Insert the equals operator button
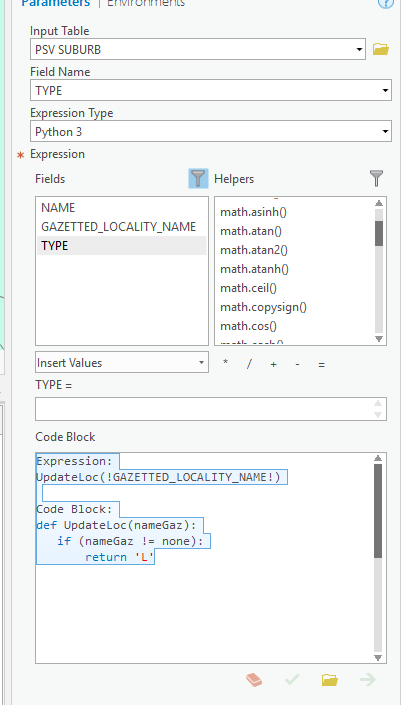401x705 pixels. [321, 365]
